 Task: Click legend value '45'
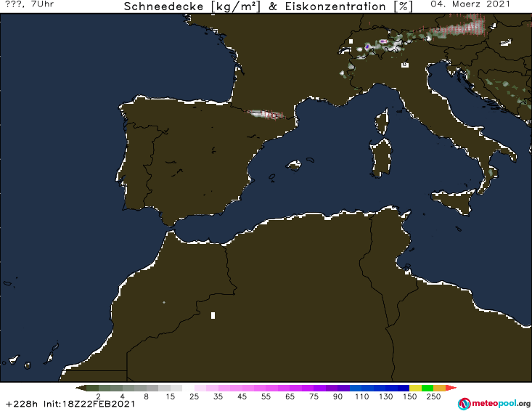242,396
